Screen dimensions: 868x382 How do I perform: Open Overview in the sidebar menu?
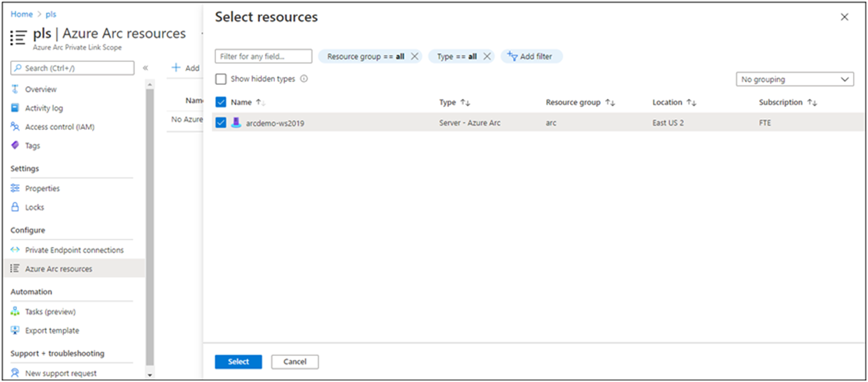click(x=41, y=89)
